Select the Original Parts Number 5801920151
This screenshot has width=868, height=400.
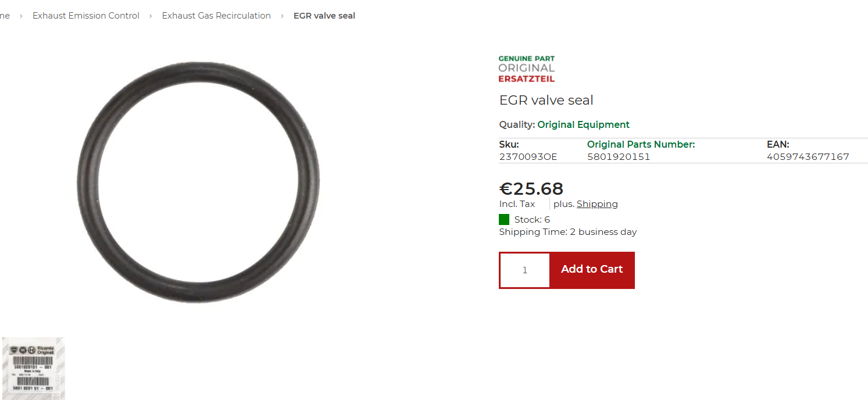(x=619, y=157)
